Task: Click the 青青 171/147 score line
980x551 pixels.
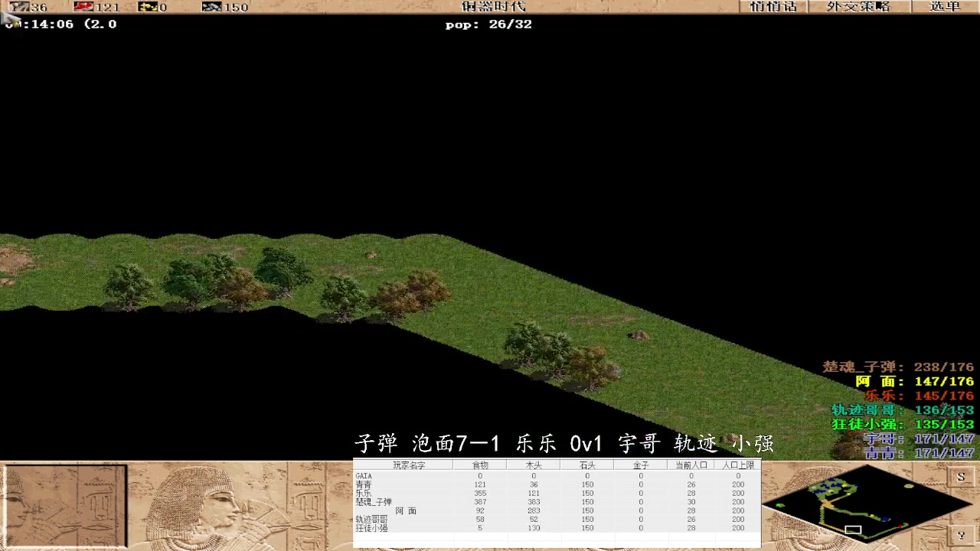Action: pyautogui.click(x=919, y=454)
